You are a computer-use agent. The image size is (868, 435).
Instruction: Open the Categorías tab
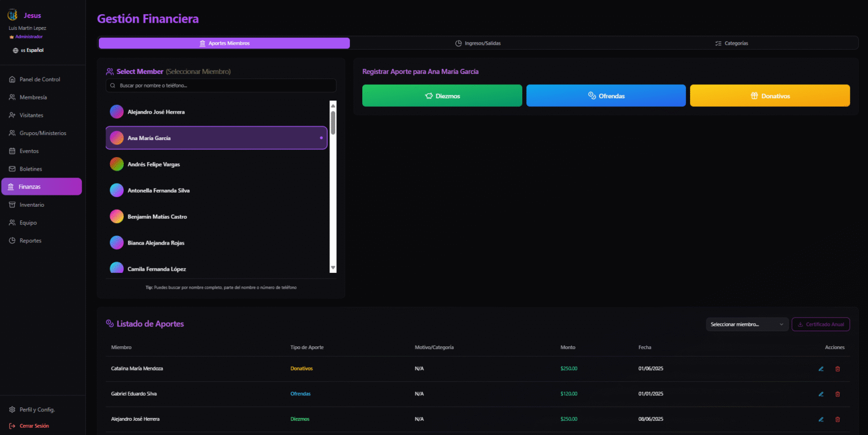731,43
